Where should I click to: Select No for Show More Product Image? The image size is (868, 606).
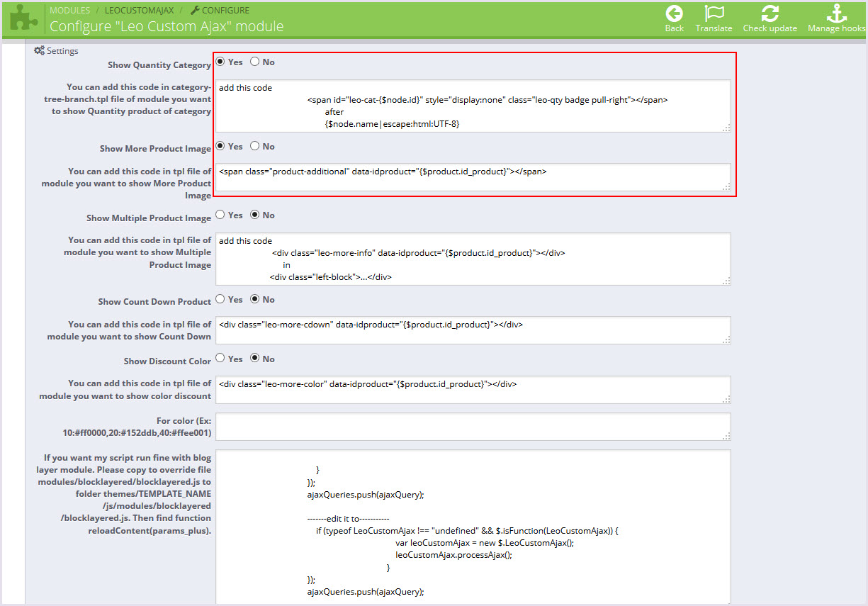255,146
